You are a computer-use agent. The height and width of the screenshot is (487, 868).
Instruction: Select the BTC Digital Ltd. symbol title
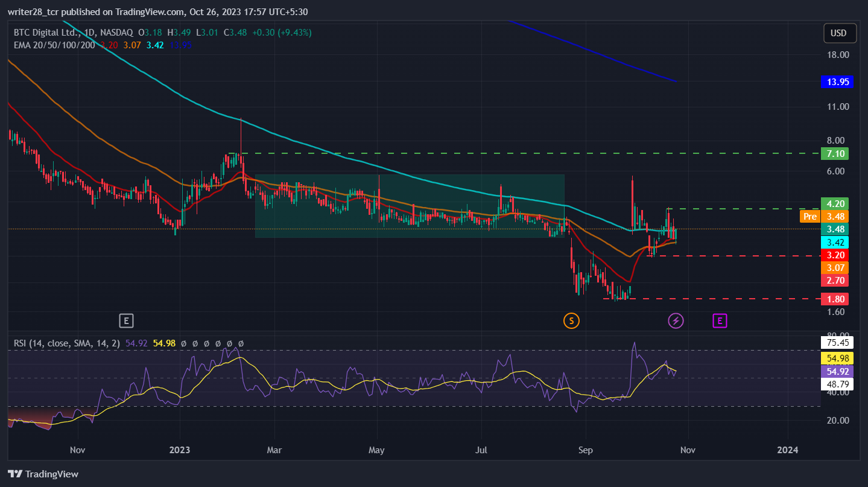click(x=48, y=33)
